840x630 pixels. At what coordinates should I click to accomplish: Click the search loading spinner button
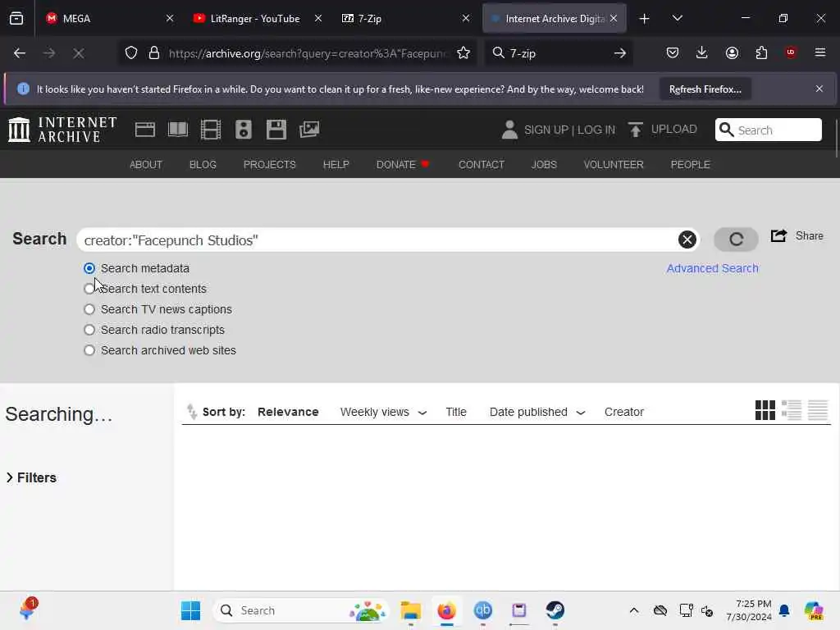(736, 240)
